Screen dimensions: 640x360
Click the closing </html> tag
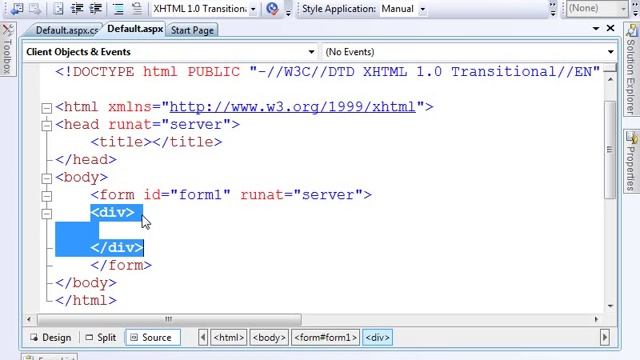click(x=86, y=300)
